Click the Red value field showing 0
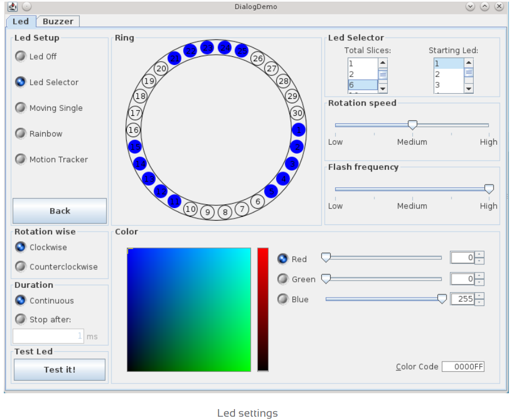 462,258
